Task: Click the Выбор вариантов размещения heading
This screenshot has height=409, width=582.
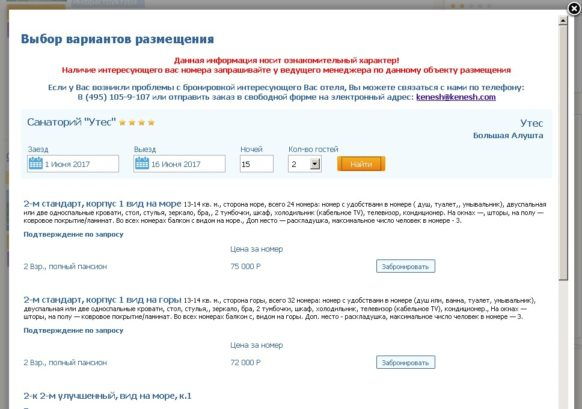Action: 117,39
